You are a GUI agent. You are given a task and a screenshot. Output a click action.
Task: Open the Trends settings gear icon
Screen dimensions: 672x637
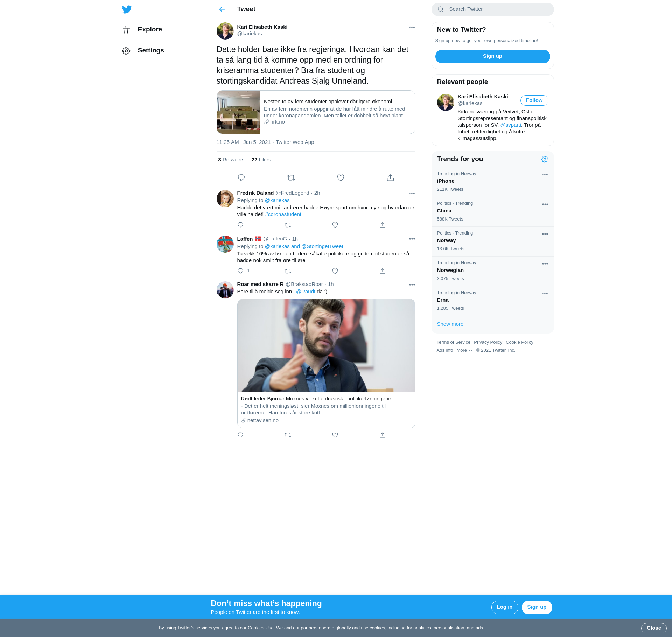545,159
